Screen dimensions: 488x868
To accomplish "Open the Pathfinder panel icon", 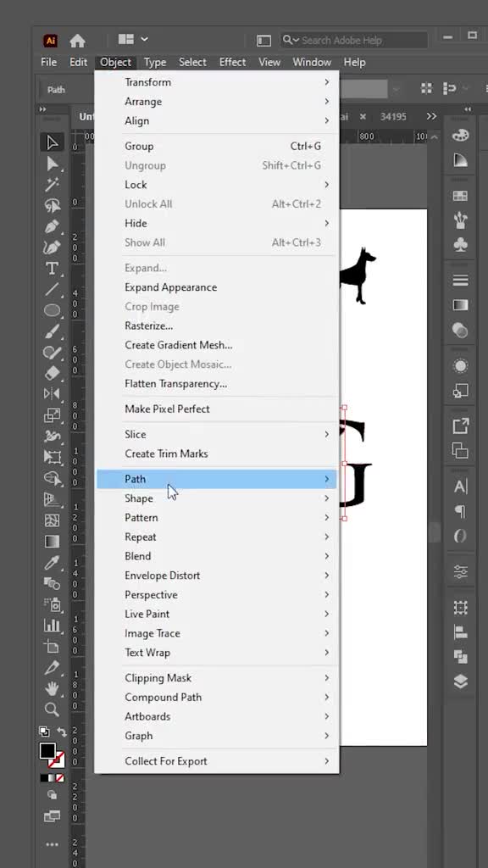I will [460, 657].
